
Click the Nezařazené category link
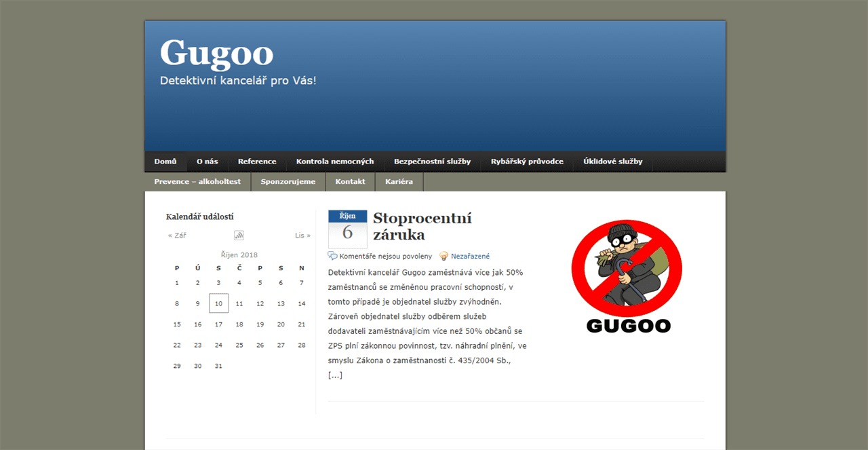tap(470, 257)
